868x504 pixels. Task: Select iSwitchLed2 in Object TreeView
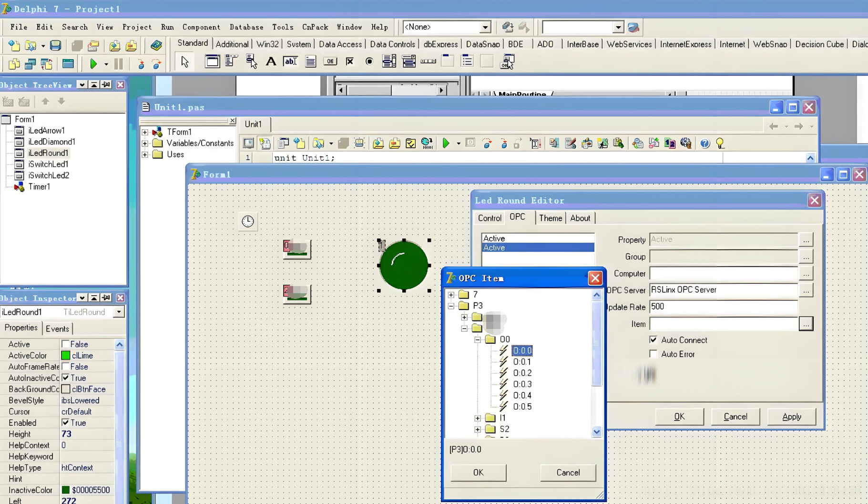[x=49, y=175]
